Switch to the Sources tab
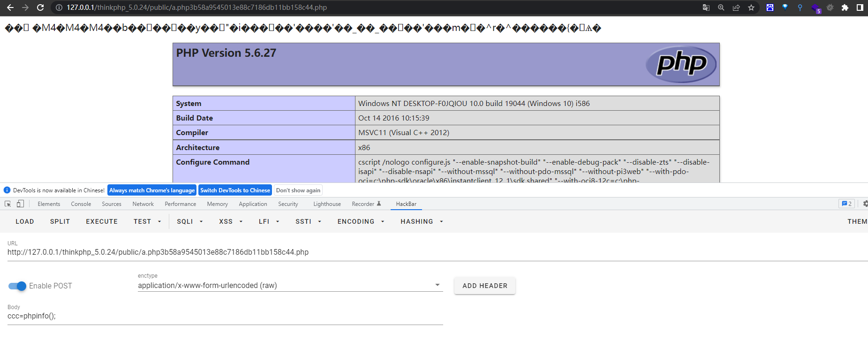This screenshot has height=341, width=868. (112, 204)
